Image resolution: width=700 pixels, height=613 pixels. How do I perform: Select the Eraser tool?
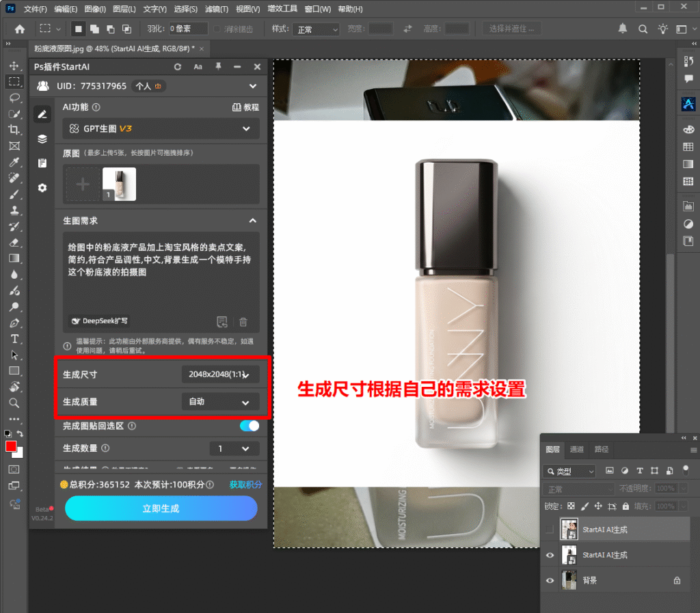point(14,242)
